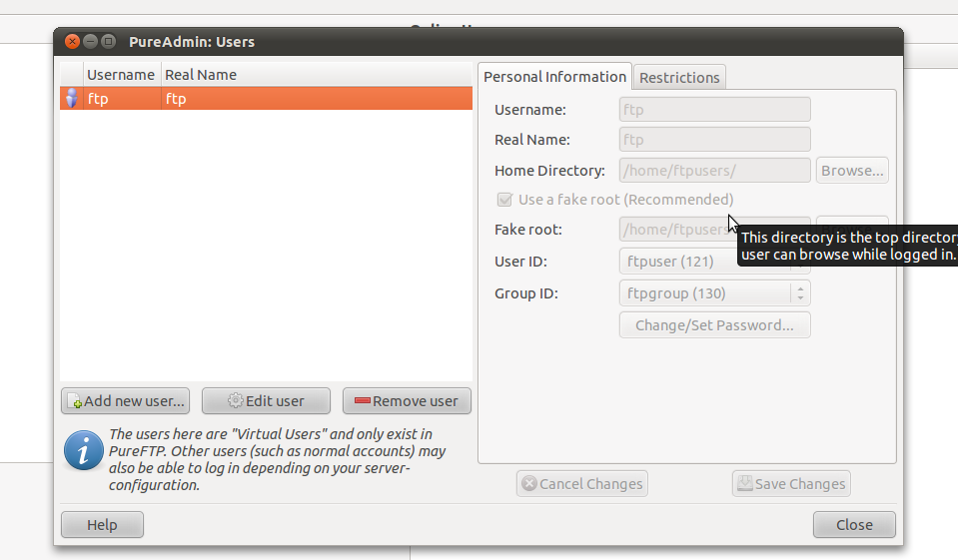Click the Home Directory label text
Viewport: 958px width, 560px height.
[x=549, y=171]
